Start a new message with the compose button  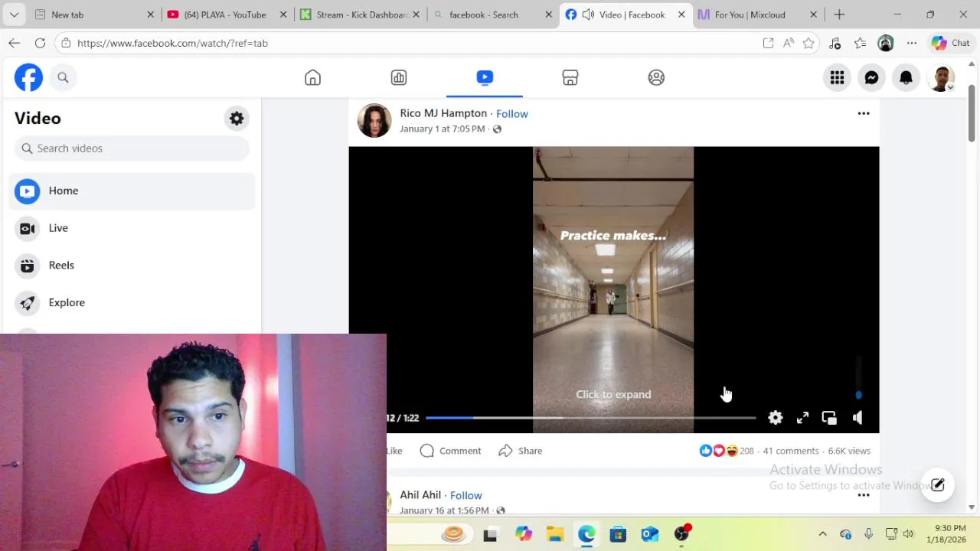(x=938, y=485)
